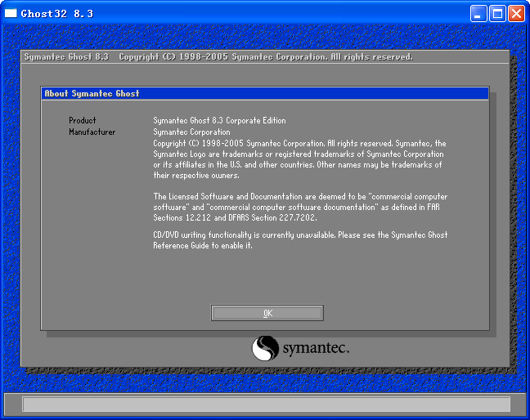This screenshot has height=420, width=530.
Task: Click the Symantec Ghost 8.3 copyright header line
Action: [218, 56]
